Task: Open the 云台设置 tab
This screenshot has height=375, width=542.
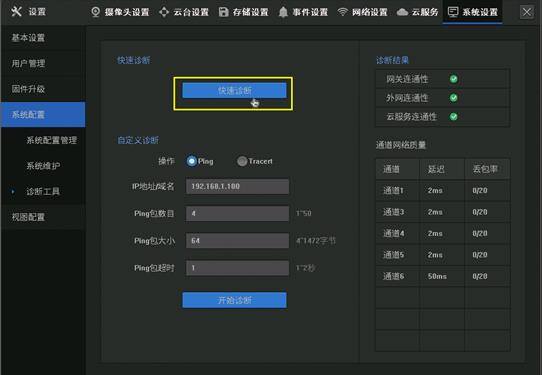Action: (184, 12)
